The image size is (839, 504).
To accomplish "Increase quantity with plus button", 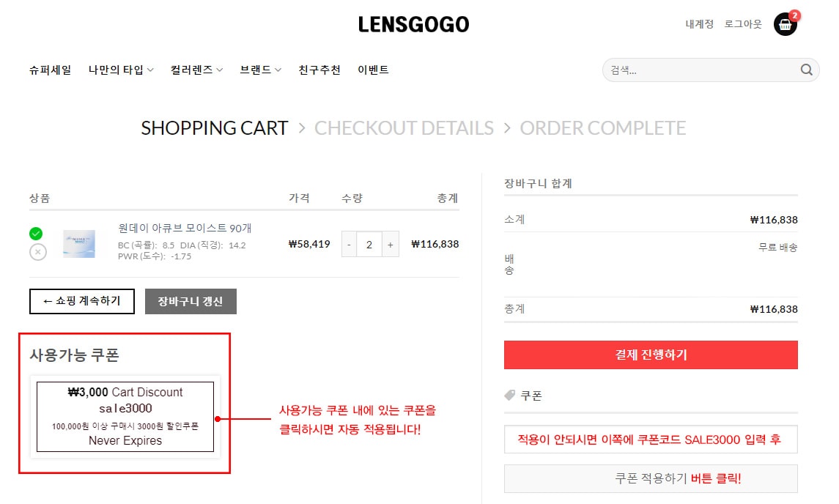I will point(390,244).
